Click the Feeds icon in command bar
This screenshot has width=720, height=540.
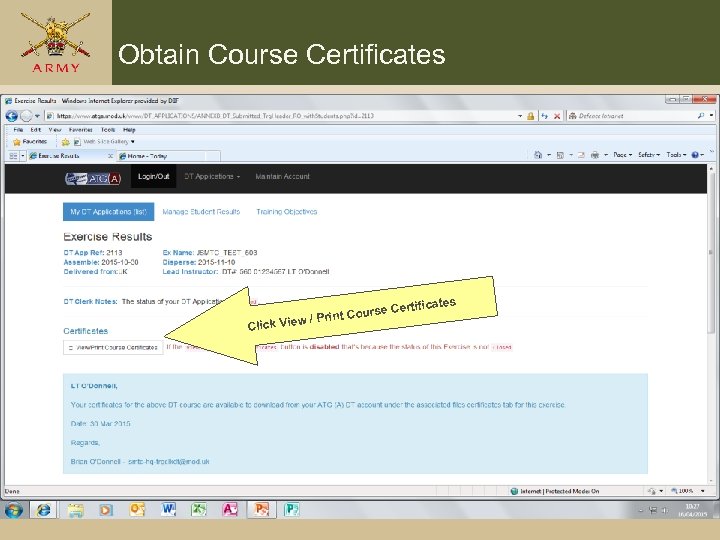click(x=560, y=155)
